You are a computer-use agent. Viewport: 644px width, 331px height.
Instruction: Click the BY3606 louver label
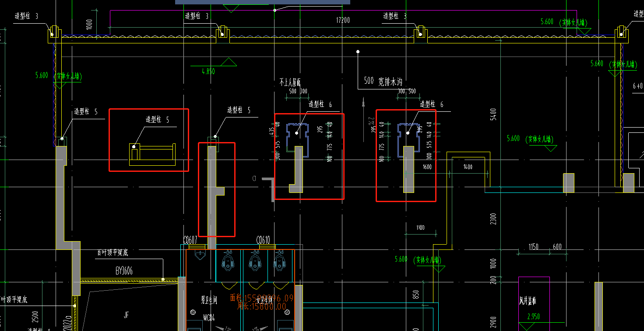pyautogui.click(x=125, y=271)
